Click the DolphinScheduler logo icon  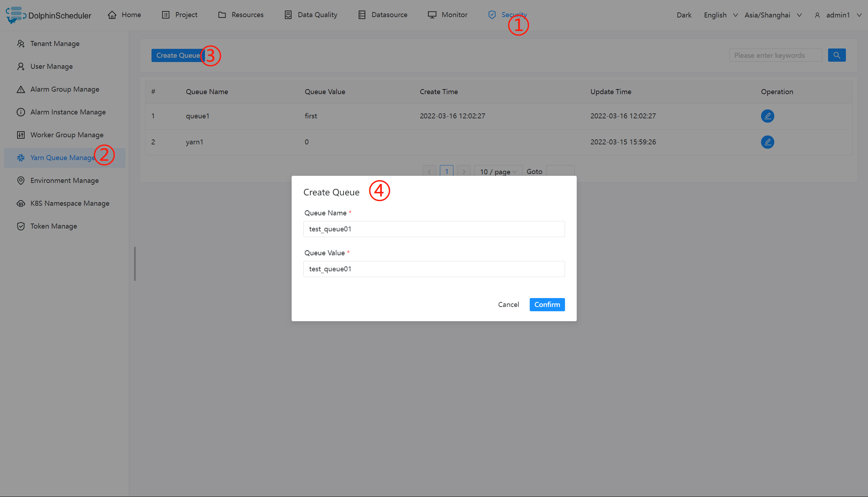pos(15,15)
